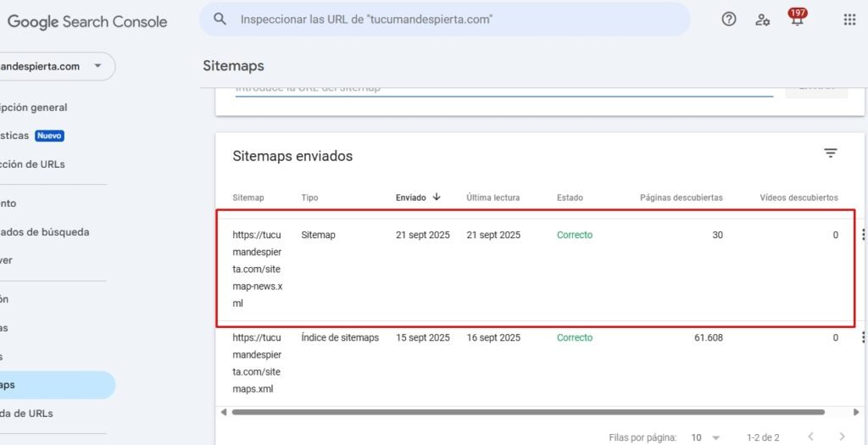Open the filter rows icon in Sitemaps enviados

831,153
